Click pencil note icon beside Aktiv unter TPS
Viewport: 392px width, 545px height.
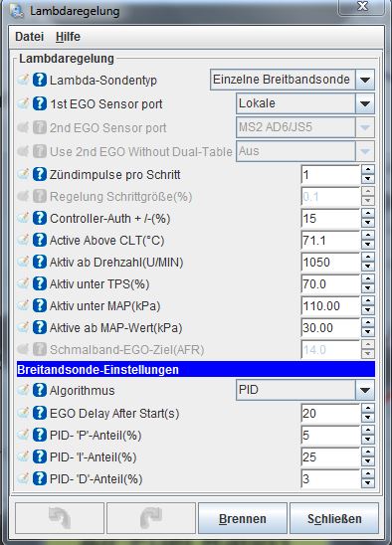tap(23, 283)
